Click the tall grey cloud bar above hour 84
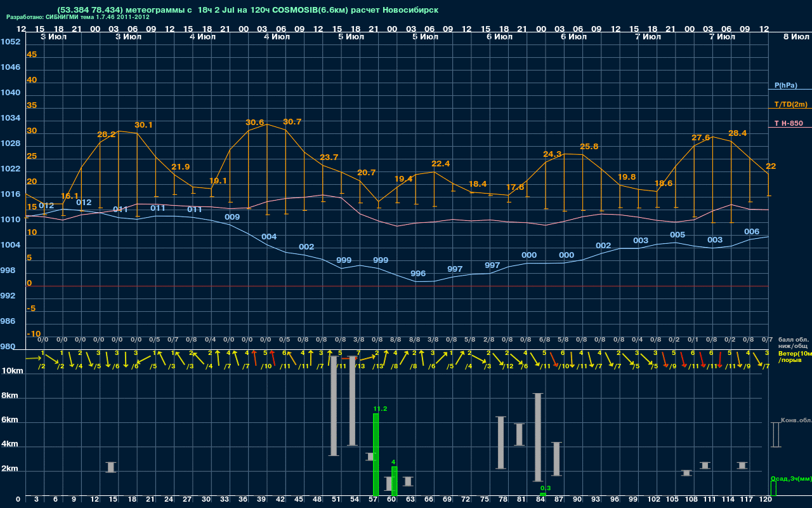 pyautogui.click(x=538, y=438)
